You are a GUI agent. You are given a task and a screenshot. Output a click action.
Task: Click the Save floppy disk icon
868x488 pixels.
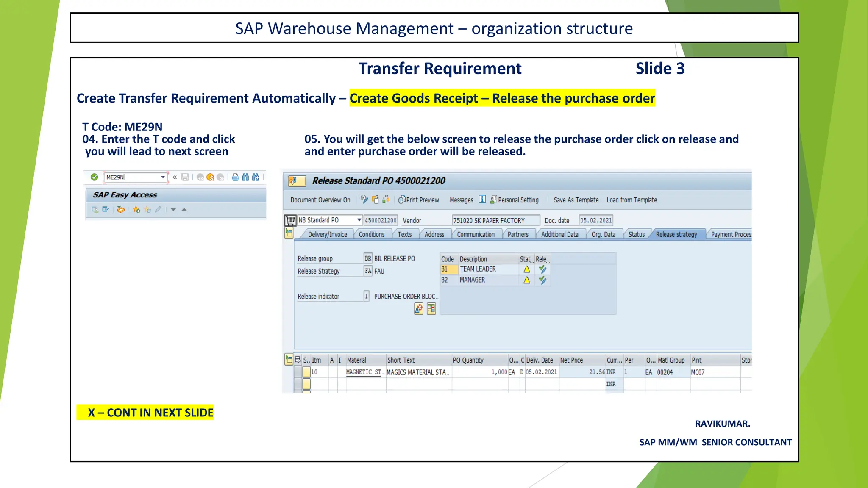185,177
